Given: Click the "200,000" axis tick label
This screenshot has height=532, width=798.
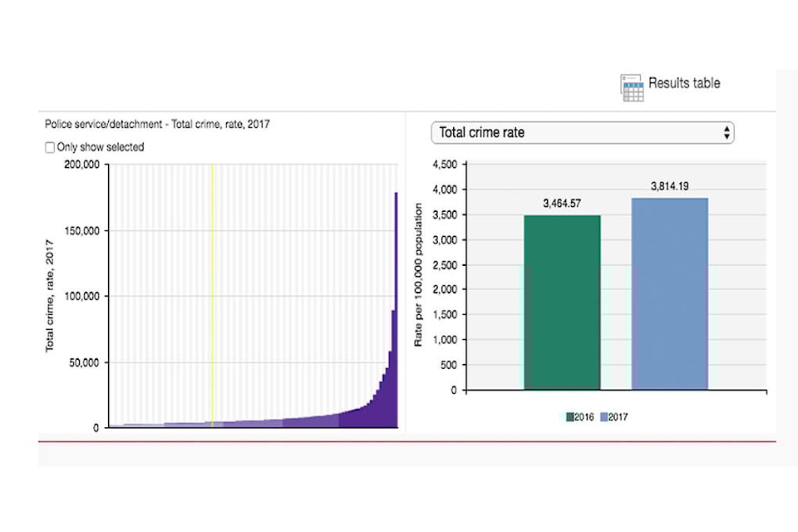Looking at the screenshot, I should (82, 165).
